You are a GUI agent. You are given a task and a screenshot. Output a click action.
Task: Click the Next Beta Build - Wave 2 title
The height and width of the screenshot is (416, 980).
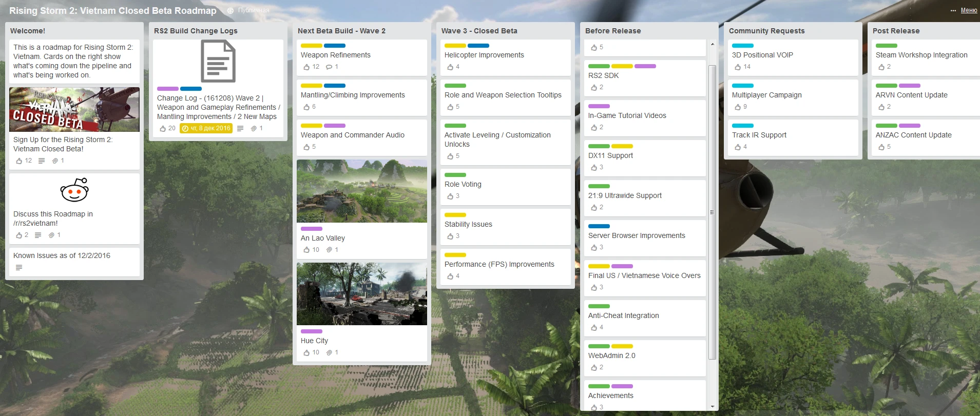[x=341, y=31]
